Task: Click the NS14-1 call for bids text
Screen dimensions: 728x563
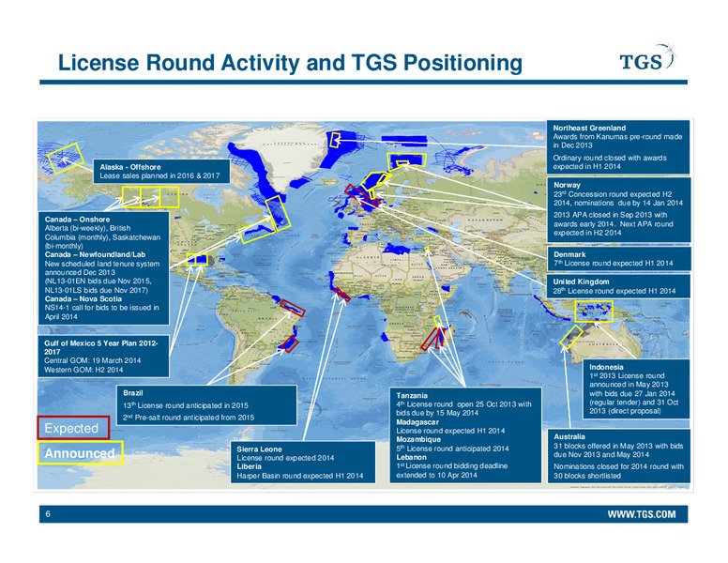Action: click(x=101, y=312)
